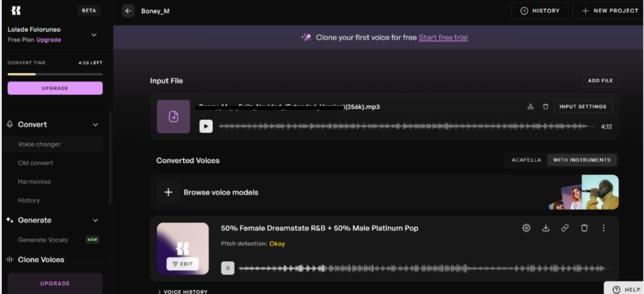Delete the converted voice with trash icon

584,228
